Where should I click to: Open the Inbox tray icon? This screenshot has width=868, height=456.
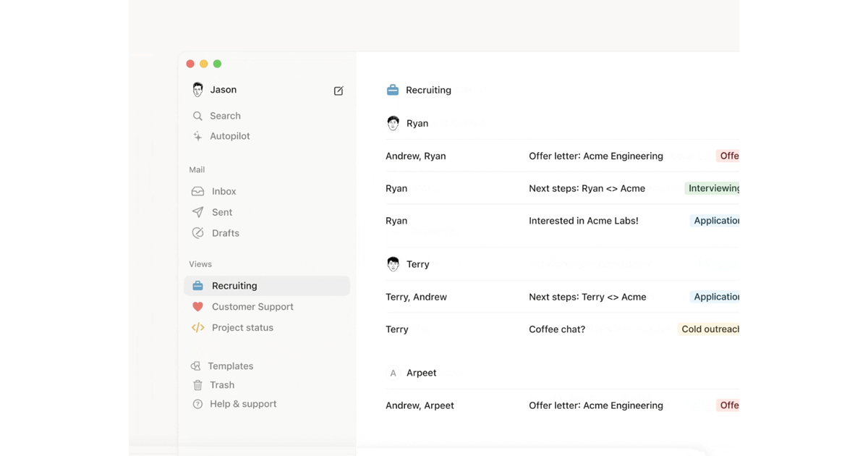tap(197, 192)
